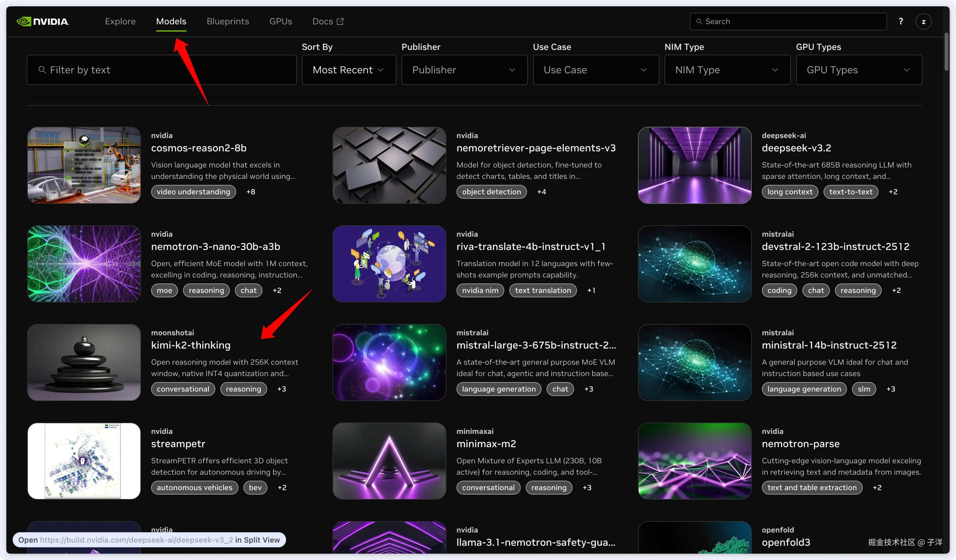
Task: Open the Publisher filter dropdown
Action: click(x=464, y=70)
